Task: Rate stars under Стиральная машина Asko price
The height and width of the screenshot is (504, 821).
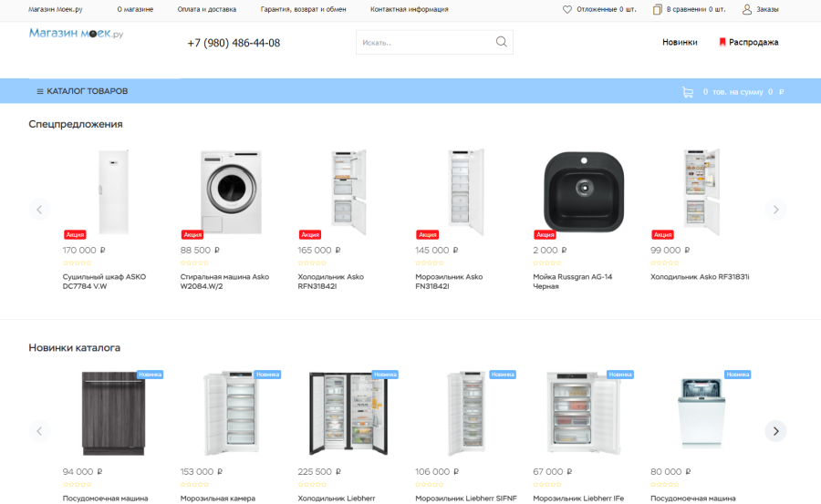Action: click(195, 262)
